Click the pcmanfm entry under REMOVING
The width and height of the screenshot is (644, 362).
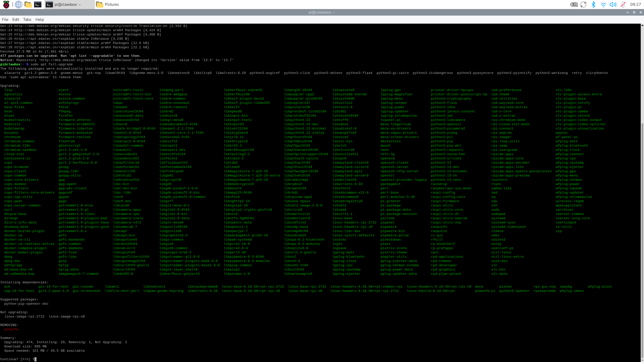[x=11, y=329]
